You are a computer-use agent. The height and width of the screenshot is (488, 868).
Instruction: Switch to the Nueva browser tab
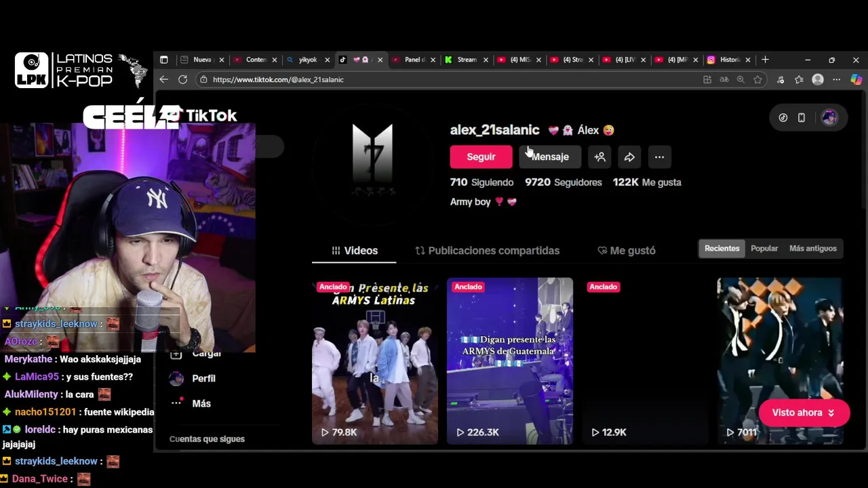pyautogui.click(x=202, y=60)
